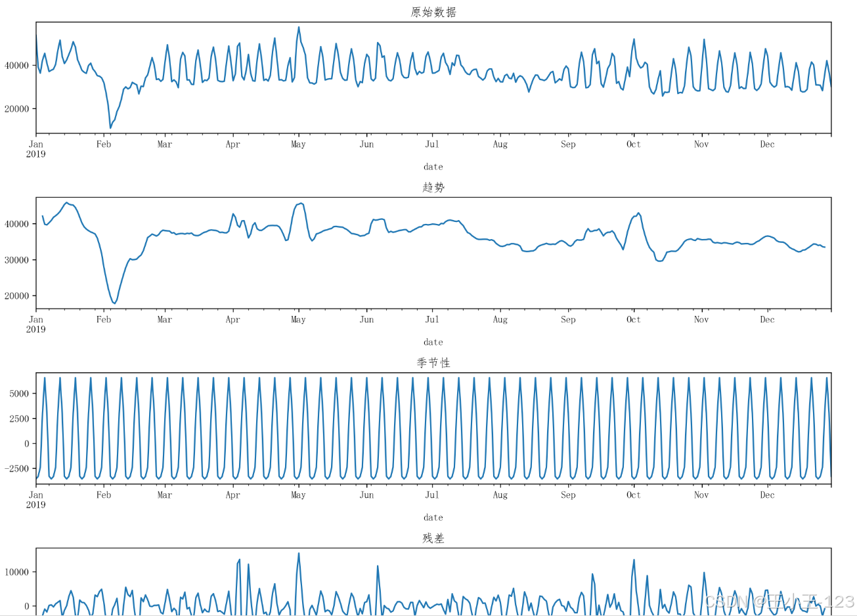
Task: Click the 5000 y-tick in 季节性 chart
Action: [x=19, y=393]
